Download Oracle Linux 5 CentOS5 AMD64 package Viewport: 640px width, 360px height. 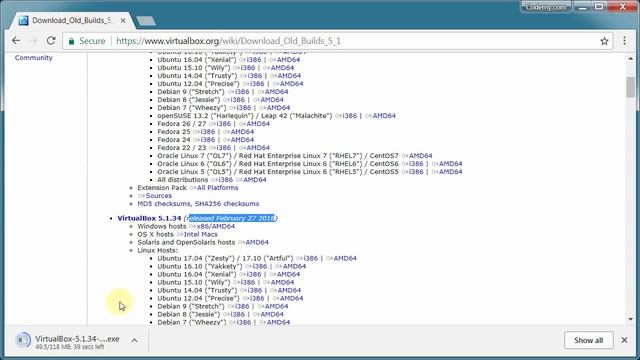pyautogui.click(x=450, y=172)
